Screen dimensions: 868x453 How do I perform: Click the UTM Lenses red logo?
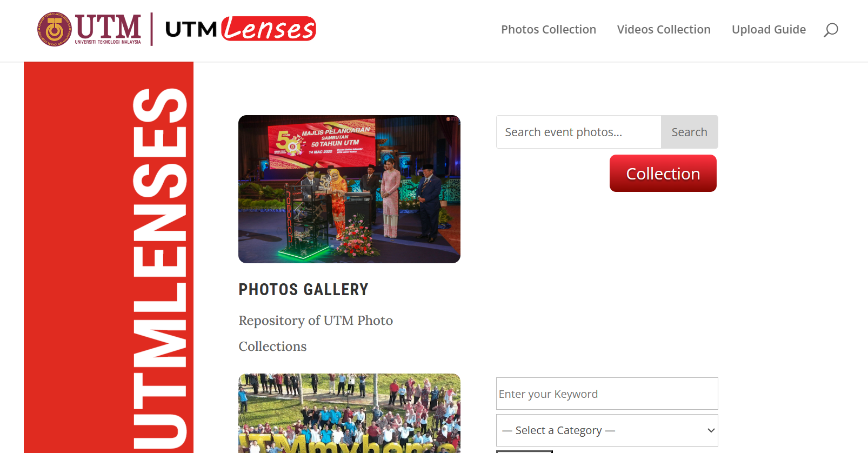pos(241,29)
